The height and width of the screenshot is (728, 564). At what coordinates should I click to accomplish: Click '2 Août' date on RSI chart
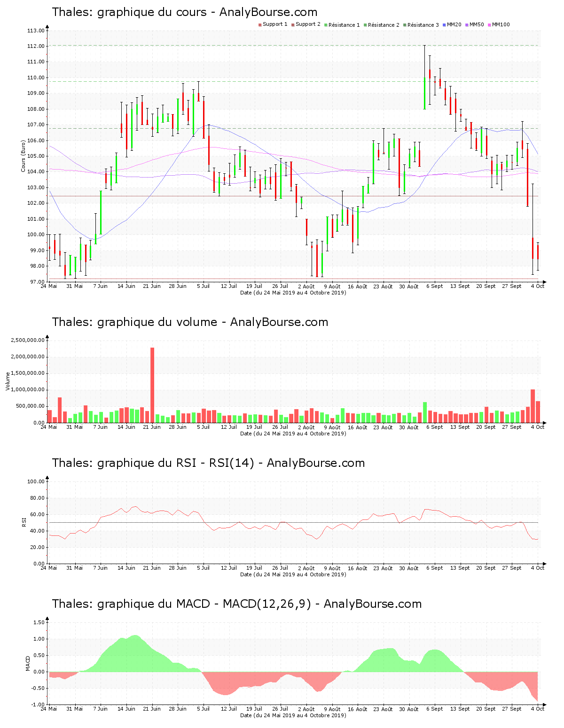pyautogui.click(x=306, y=568)
